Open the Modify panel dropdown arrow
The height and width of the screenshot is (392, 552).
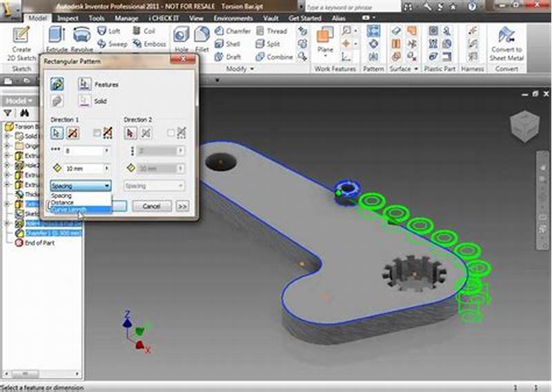pyautogui.click(x=252, y=69)
